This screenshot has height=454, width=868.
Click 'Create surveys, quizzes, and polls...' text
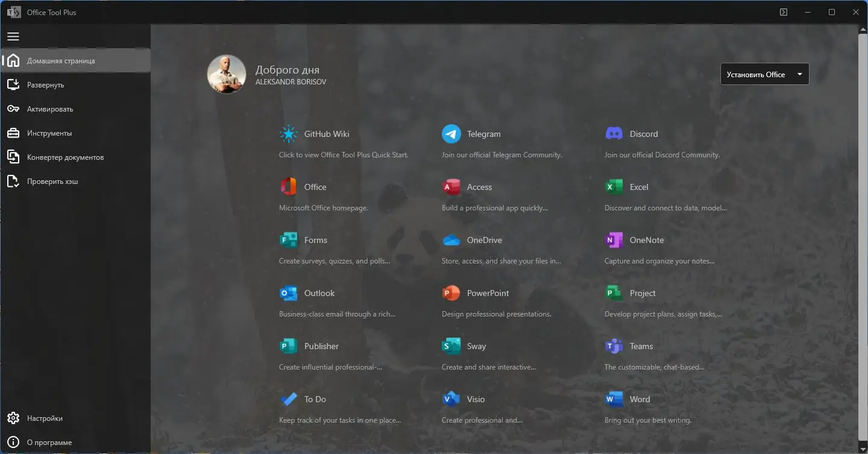335,261
